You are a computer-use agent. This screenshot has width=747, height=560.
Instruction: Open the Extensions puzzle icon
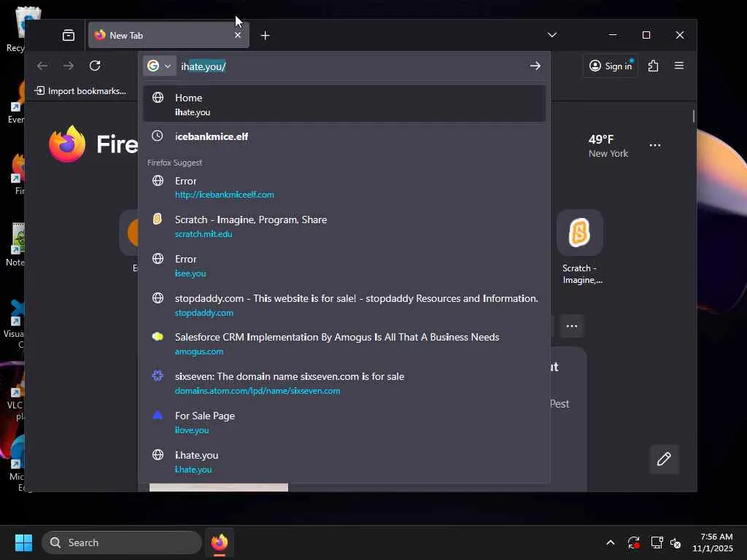[653, 66]
